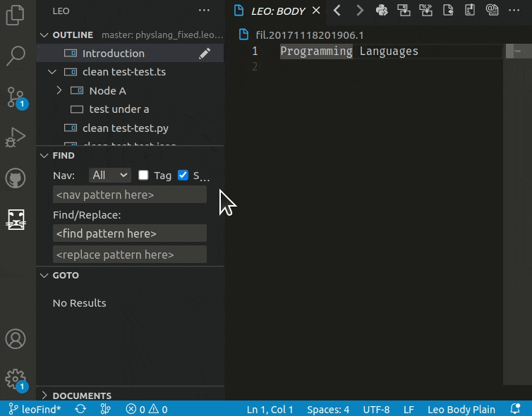Select the test under a node
The width and height of the screenshot is (532, 416).
[x=119, y=109]
